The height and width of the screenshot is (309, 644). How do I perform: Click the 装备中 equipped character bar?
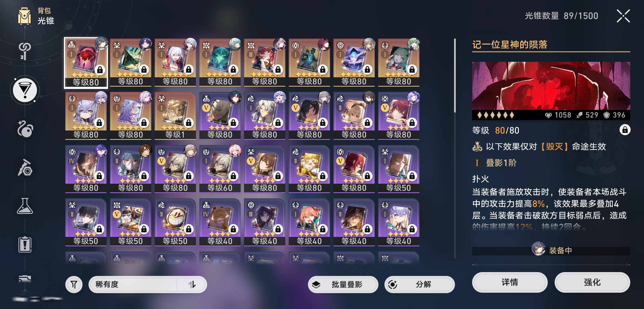click(x=551, y=250)
